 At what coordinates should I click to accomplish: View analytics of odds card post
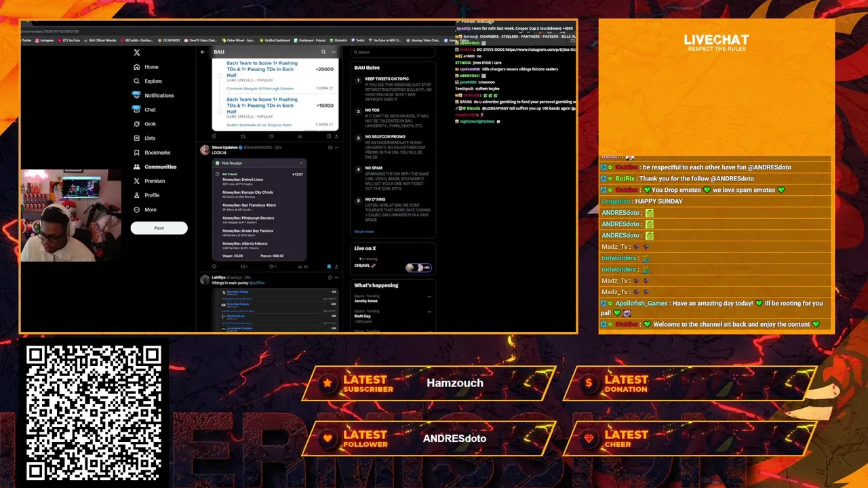pos(300,136)
